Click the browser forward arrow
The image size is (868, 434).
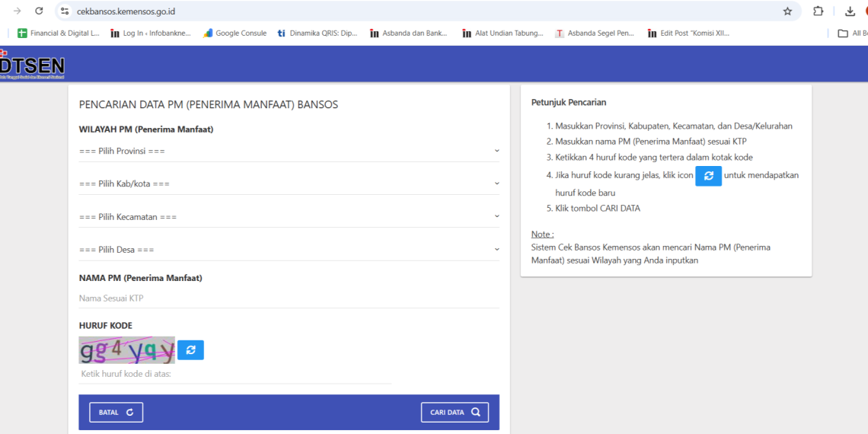[18, 11]
